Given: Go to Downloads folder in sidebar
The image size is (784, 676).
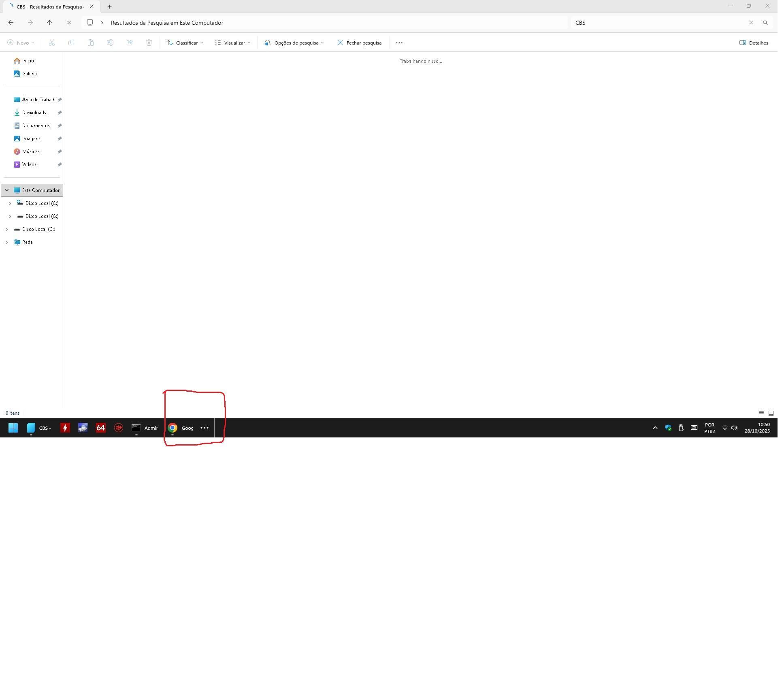Looking at the screenshot, I should pyautogui.click(x=34, y=113).
